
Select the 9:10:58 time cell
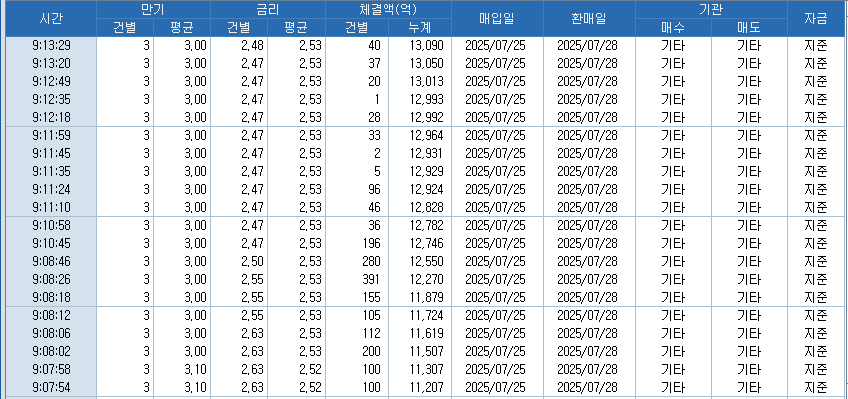pos(51,225)
